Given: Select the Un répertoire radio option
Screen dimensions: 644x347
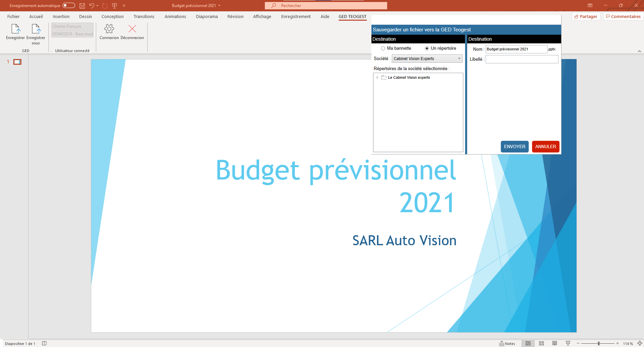Looking at the screenshot, I should pyautogui.click(x=427, y=48).
